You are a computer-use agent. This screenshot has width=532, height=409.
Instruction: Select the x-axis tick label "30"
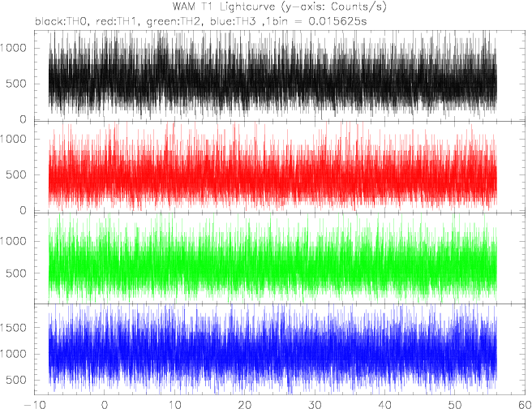(x=315, y=404)
